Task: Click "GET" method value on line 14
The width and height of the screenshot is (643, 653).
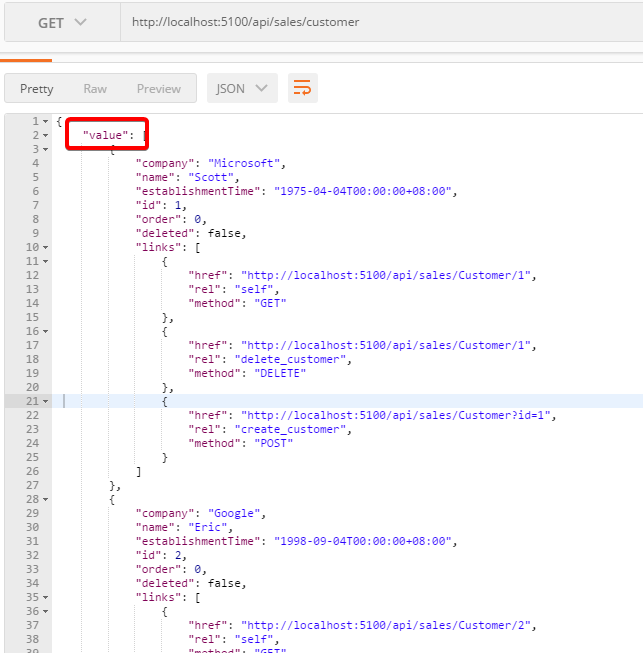Action: [x=270, y=303]
